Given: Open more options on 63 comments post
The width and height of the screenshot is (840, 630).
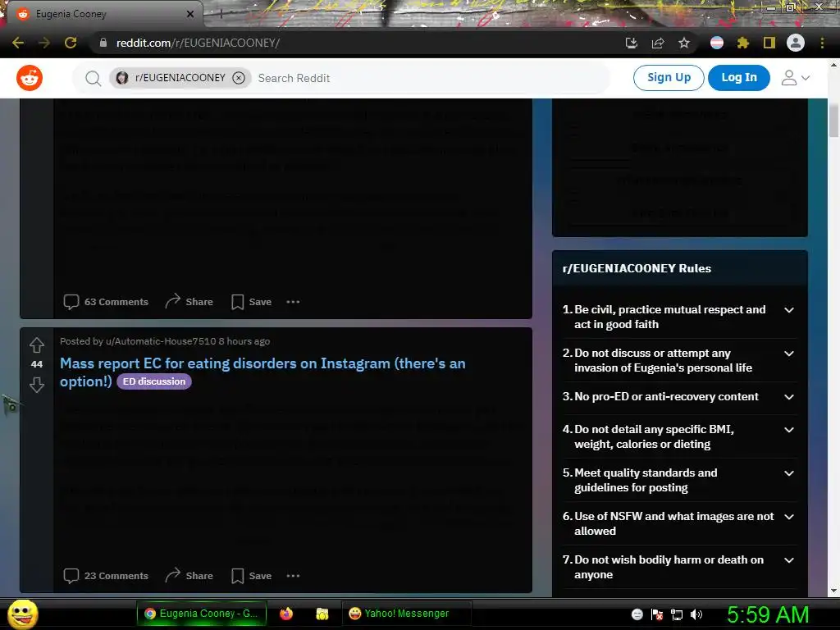Looking at the screenshot, I should [x=293, y=302].
